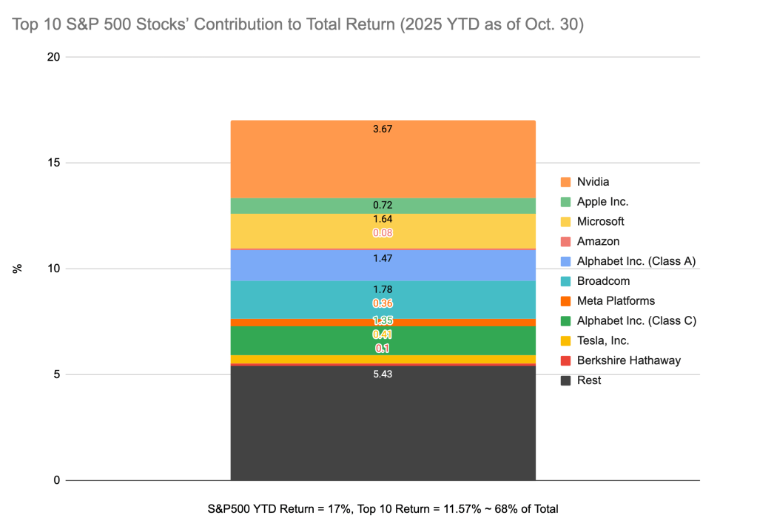Image resolution: width=757 pixels, height=532 pixels.
Task: Click the teal bar segment labeled 1.78
Action: point(383,300)
